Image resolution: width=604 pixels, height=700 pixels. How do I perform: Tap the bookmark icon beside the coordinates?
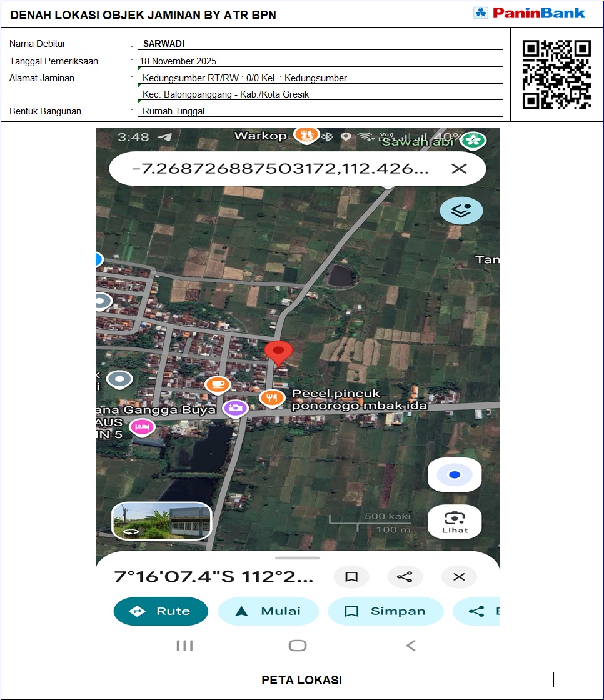coord(351,577)
